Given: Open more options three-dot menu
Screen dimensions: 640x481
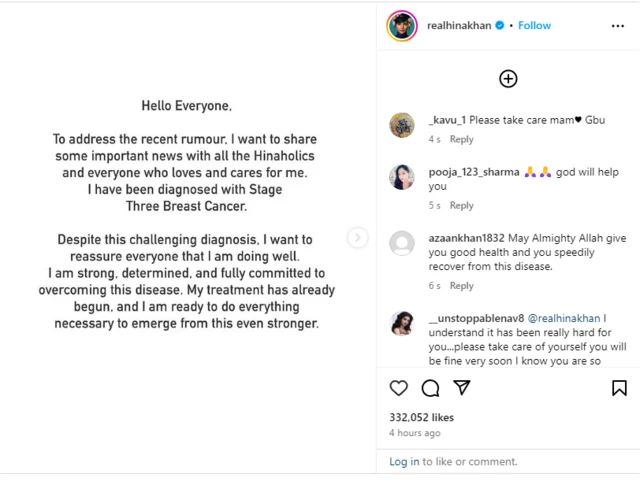Looking at the screenshot, I should 617,26.
